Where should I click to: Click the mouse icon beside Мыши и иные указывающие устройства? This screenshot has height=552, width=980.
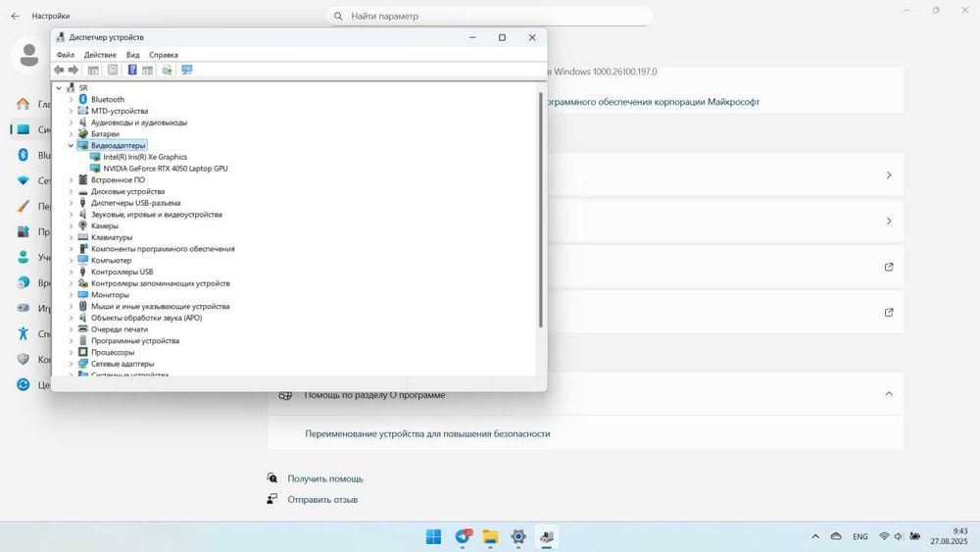82,306
